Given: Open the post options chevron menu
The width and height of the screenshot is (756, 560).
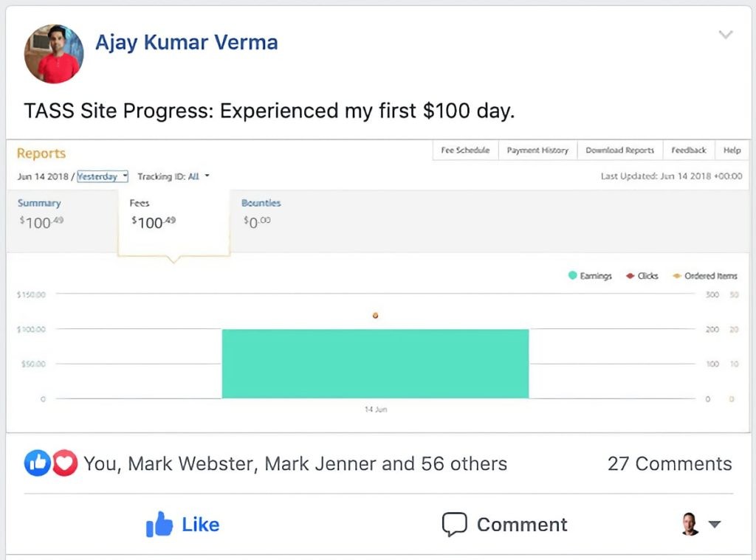Looking at the screenshot, I should click(x=726, y=35).
